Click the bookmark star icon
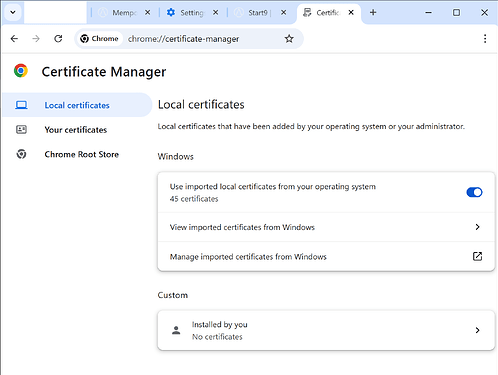The image size is (498, 375). [289, 39]
